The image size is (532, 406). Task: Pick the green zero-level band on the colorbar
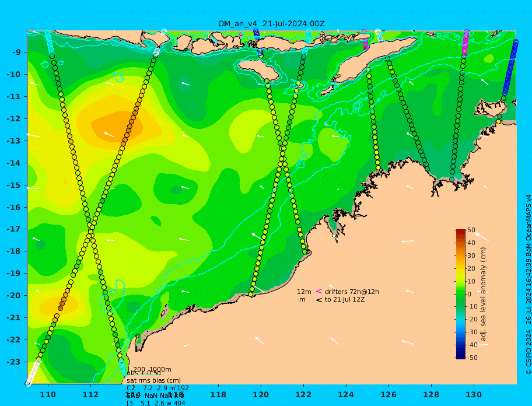[460, 294]
